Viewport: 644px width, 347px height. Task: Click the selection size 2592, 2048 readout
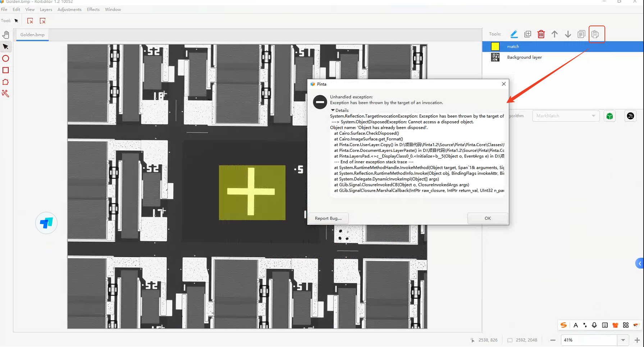(x=526, y=340)
